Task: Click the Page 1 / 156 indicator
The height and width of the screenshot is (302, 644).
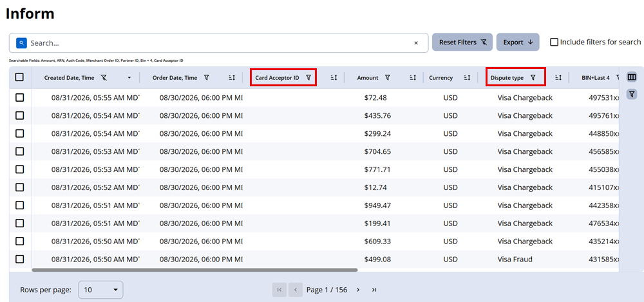Action: pos(327,290)
